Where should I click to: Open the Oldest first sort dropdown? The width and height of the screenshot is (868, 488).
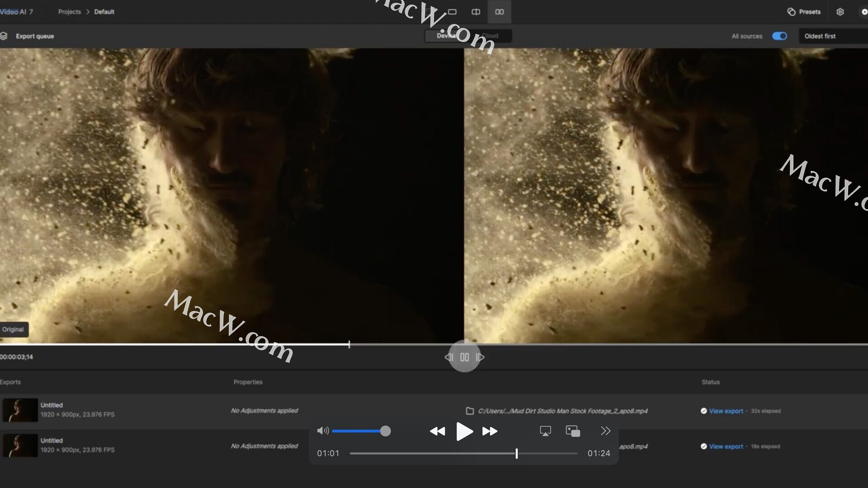tap(833, 36)
